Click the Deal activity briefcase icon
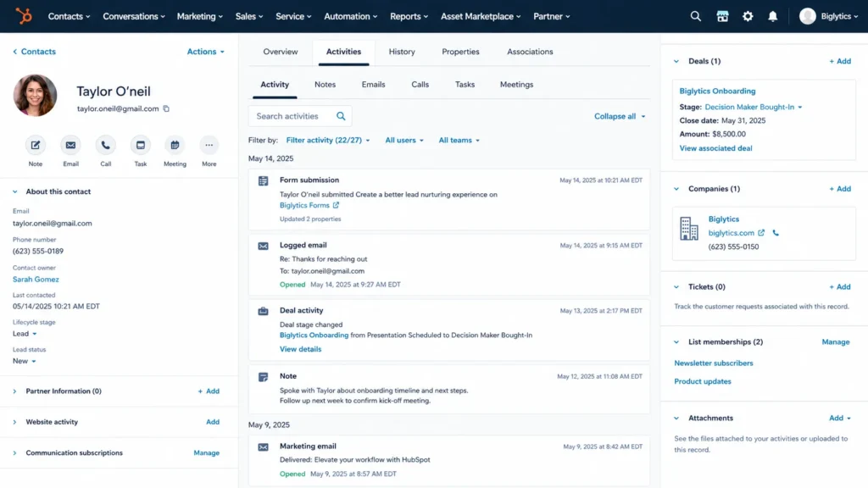868x488 pixels. point(263,311)
